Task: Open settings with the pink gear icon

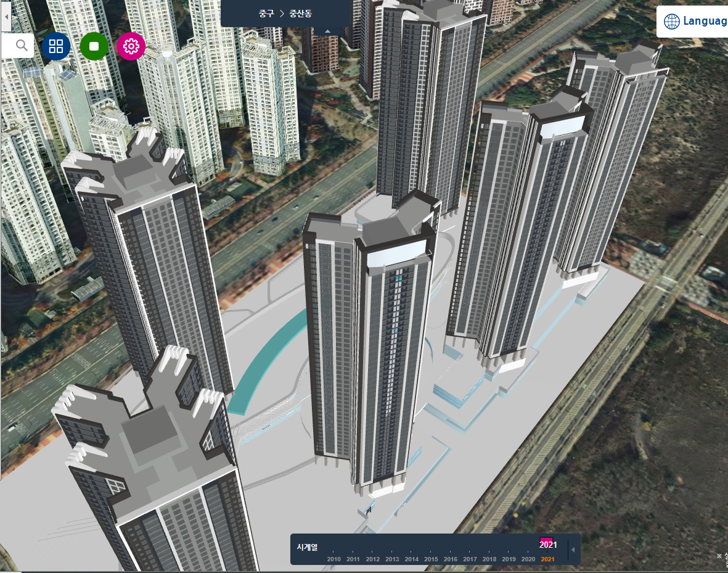Action: 131,46
